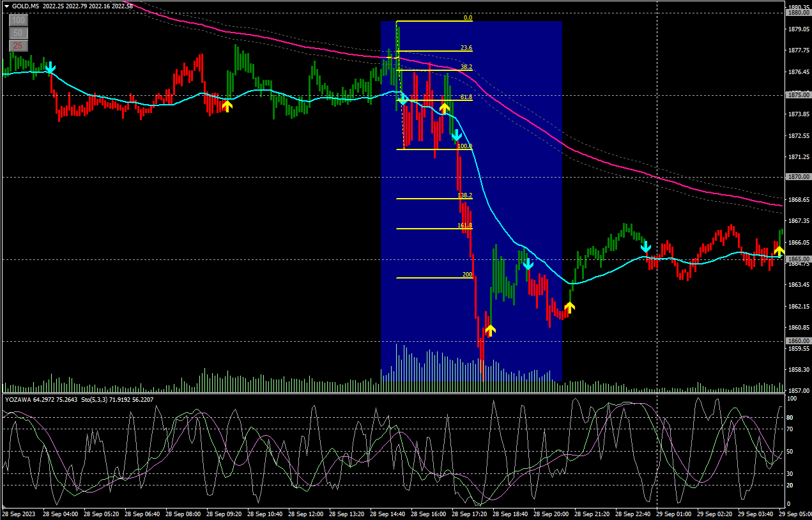Toggle the 100 button
This screenshot has width=812, height=520.
click(18, 20)
